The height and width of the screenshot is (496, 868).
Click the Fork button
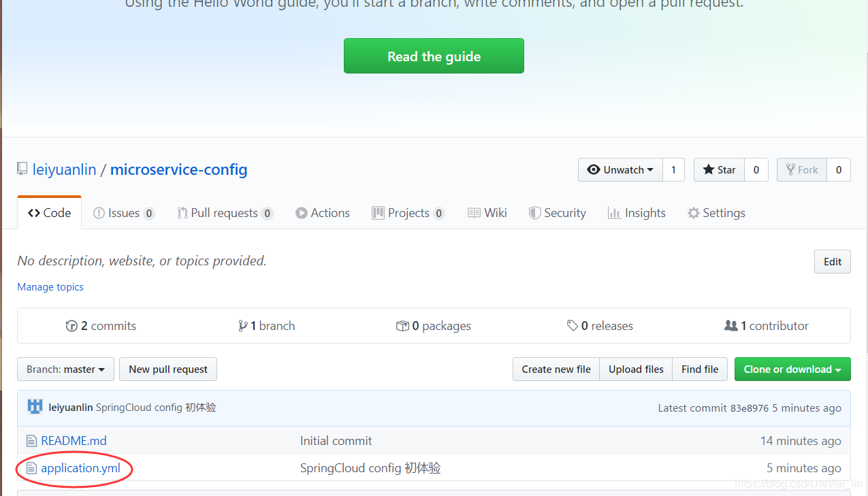point(802,170)
